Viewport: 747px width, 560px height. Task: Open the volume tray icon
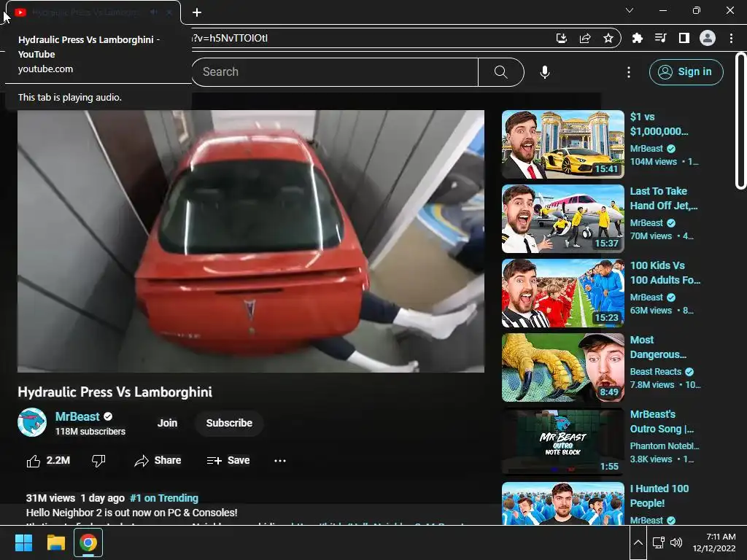pyautogui.click(x=676, y=542)
